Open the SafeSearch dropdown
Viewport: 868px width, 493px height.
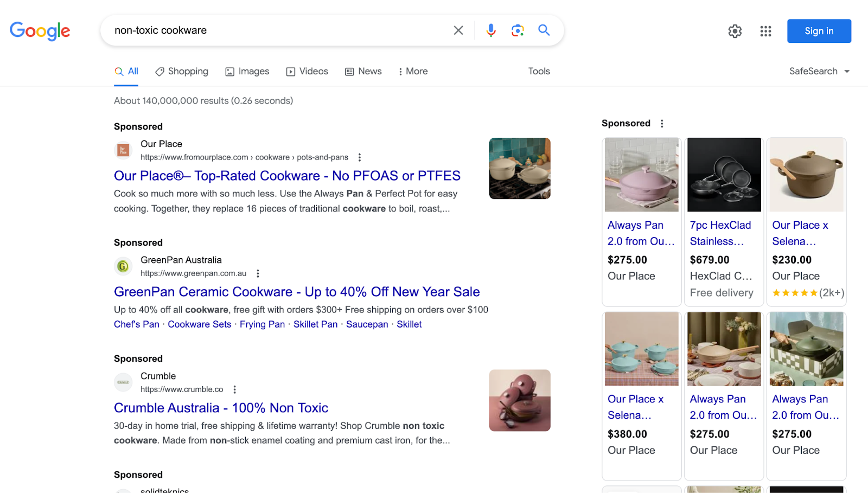coord(819,71)
